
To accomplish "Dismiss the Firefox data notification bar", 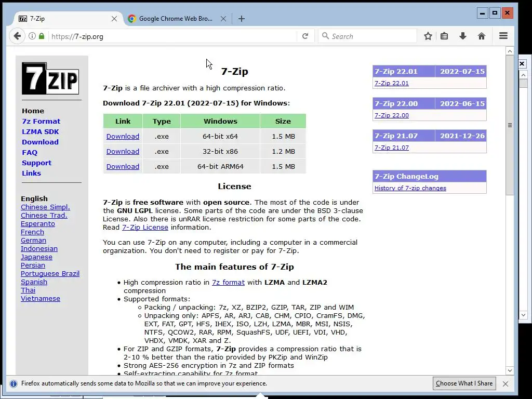I will pos(506,384).
